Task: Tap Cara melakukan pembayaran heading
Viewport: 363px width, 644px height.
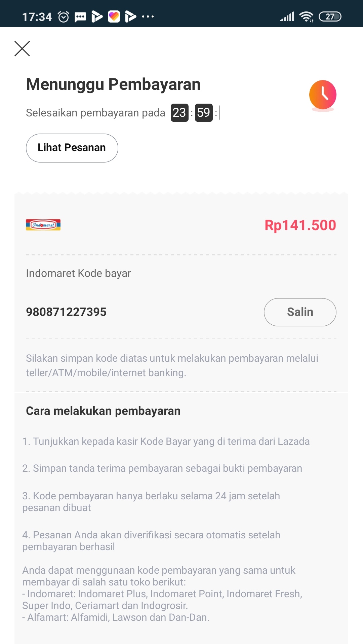Action: tap(103, 411)
